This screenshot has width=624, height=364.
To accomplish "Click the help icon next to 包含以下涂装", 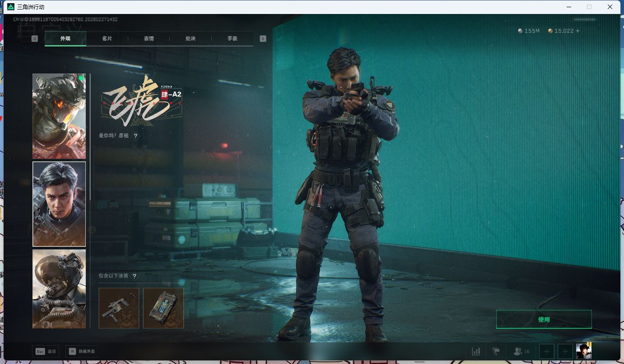I will coord(134,276).
